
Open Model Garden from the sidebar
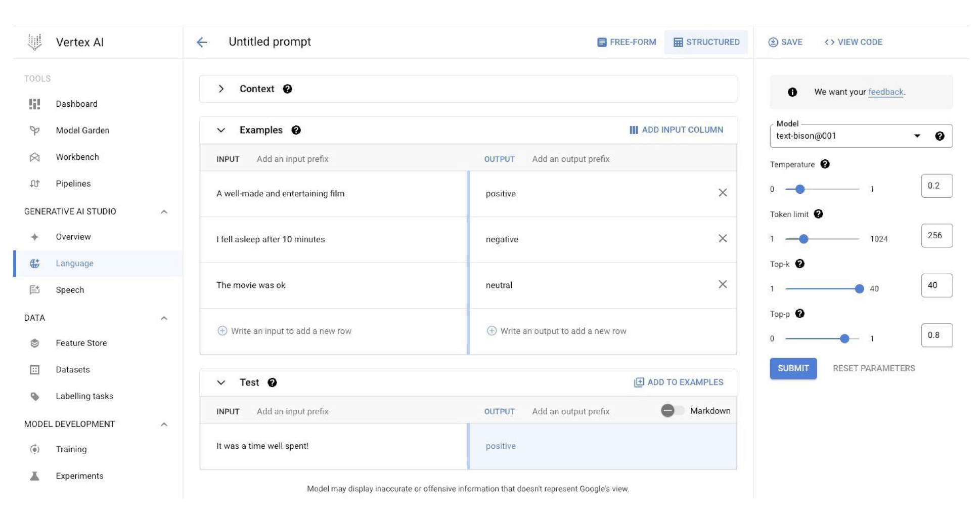[x=82, y=131]
